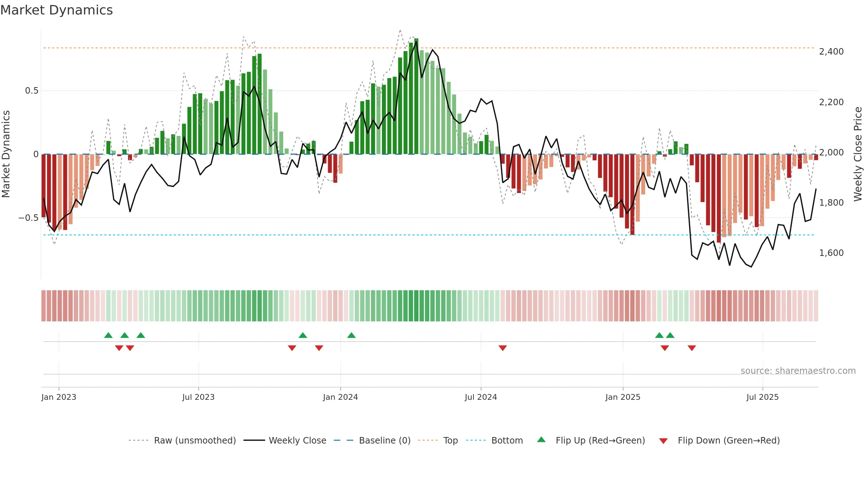Click the Jul 2025 axis label
The image size is (868, 488).
click(x=762, y=397)
